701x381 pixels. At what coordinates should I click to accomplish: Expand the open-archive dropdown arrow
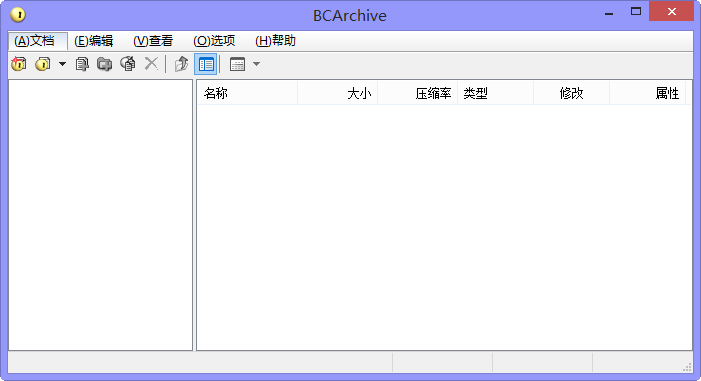coord(62,64)
